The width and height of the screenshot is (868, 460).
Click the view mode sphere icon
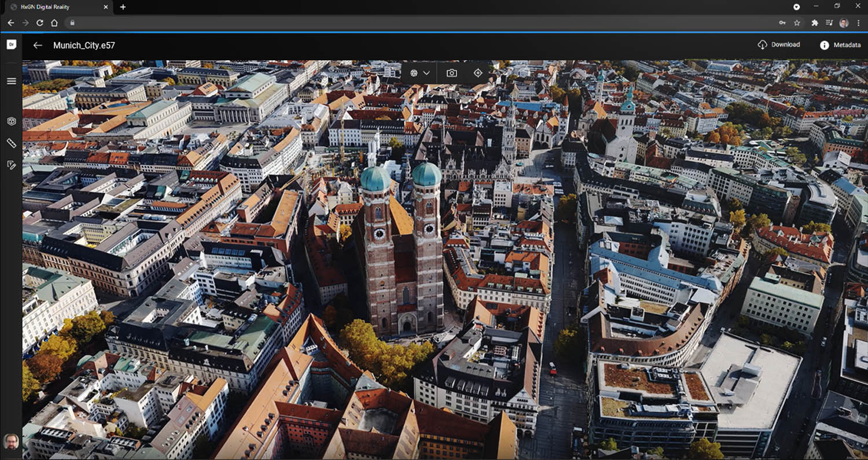(414, 73)
